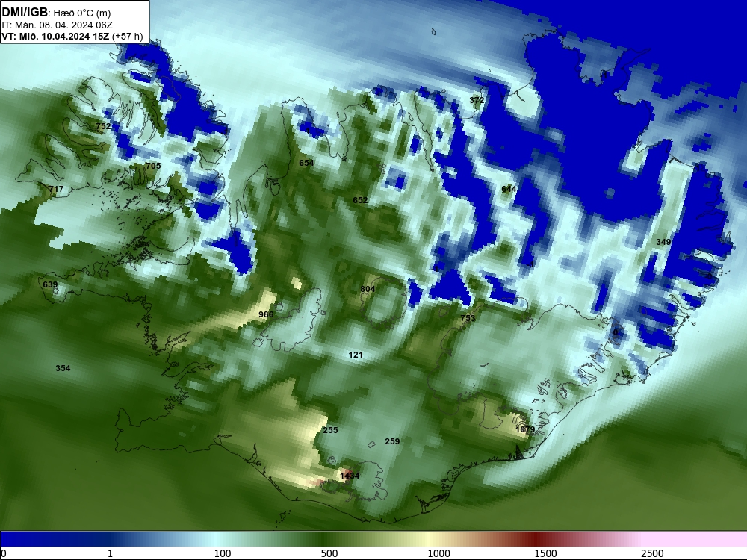Click the 705 height label on map
The width and height of the screenshot is (747, 560).
pos(153,166)
